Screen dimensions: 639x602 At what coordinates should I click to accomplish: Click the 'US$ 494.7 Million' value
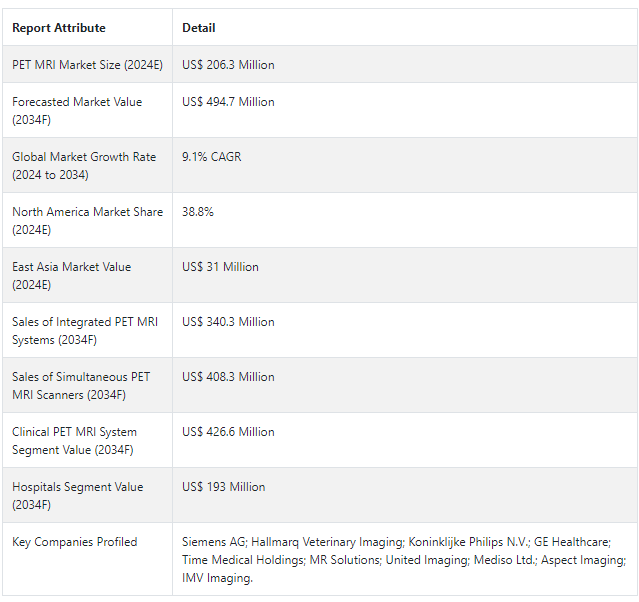[228, 102]
